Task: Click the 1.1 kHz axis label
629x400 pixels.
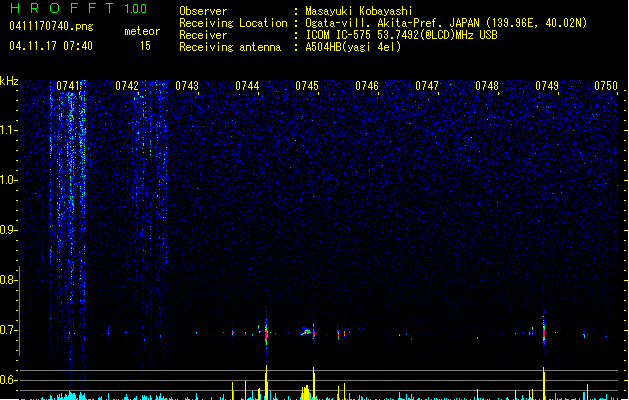Action: (9, 130)
